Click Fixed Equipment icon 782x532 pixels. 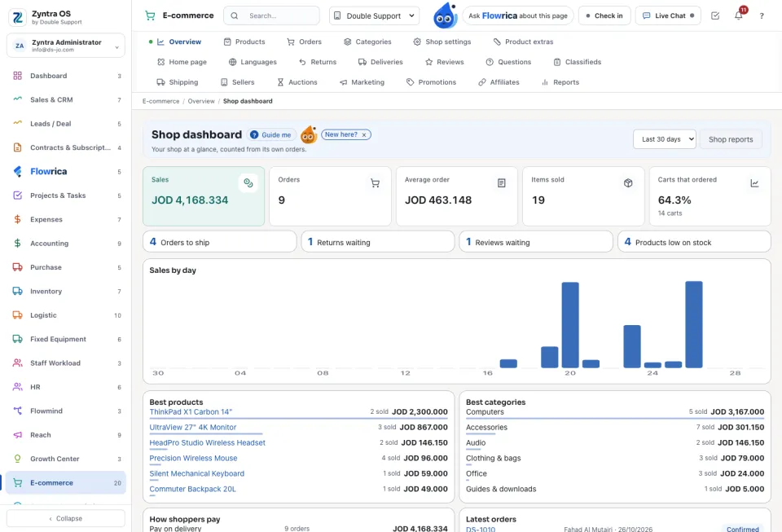pos(17,339)
